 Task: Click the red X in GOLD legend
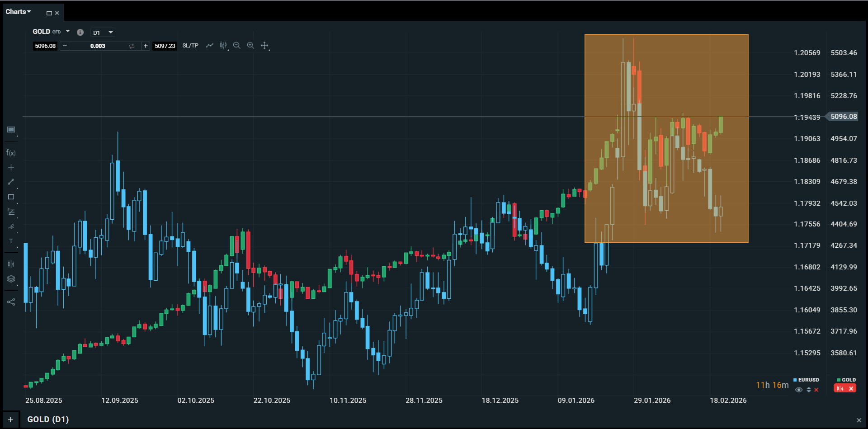click(x=851, y=388)
